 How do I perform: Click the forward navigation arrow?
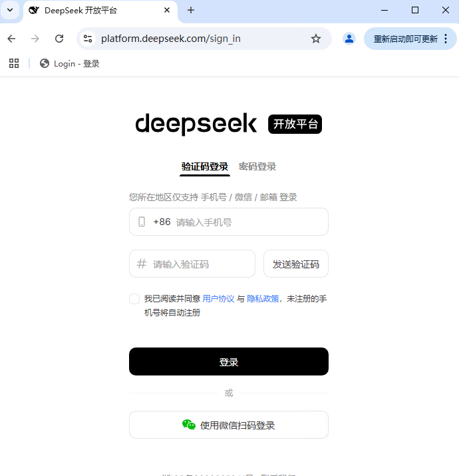(35, 39)
